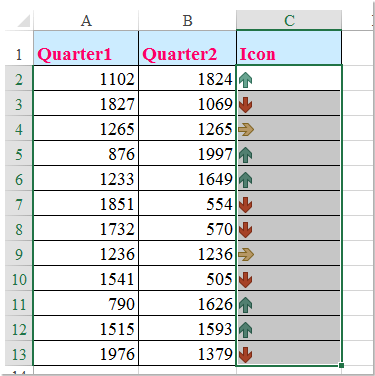Image resolution: width=375 pixels, height=376 pixels.
Task: Click the red down arrow icon in row 13
Action: pyautogui.click(x=246, y=355)
